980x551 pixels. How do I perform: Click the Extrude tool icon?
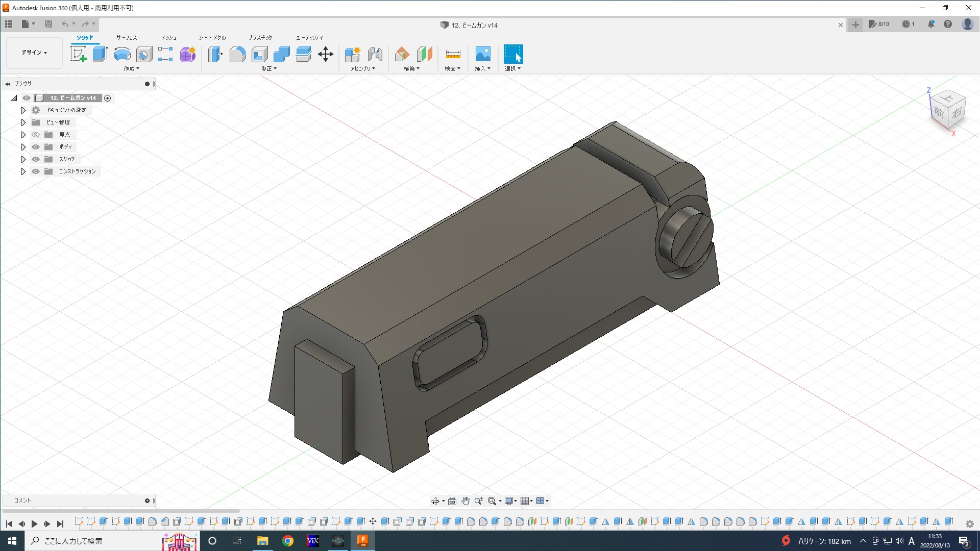click(x=100, y=54)
